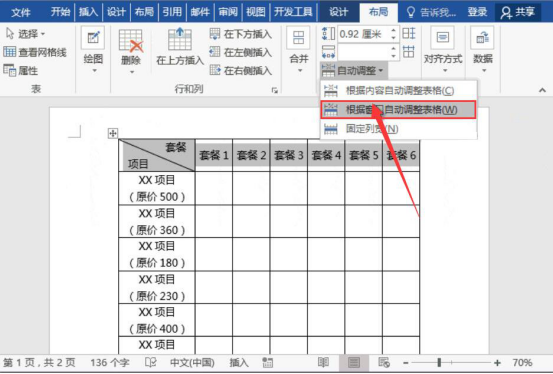Switch to print layout view icon
The image size is (553, 374).
(354, 362)
